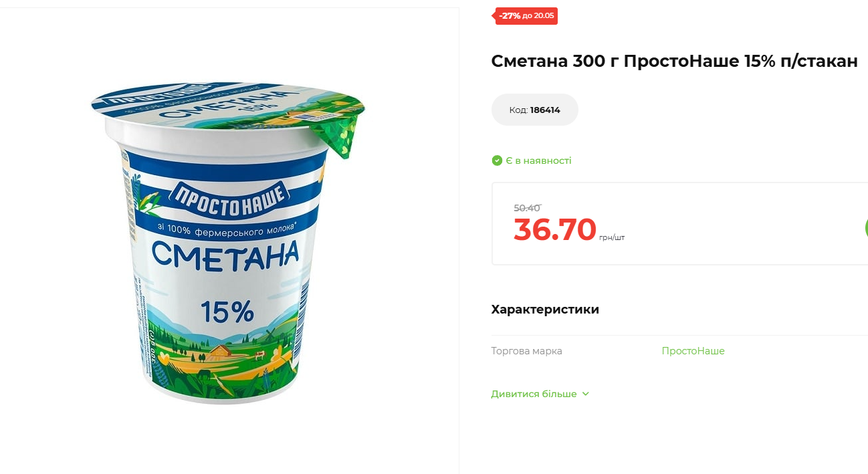Open the ПростоНаше brand link
Viewport: 868px width, 474px height.
[693, 351]
